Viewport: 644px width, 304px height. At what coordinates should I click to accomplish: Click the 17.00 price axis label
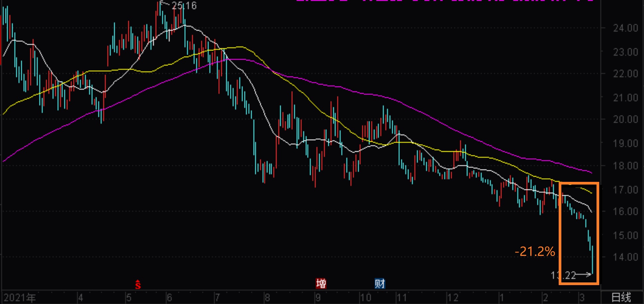coord(625,190)
